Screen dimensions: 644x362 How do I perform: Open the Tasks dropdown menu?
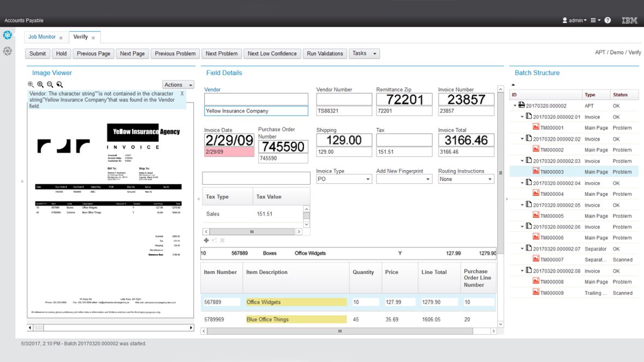[x=364, y=53]
